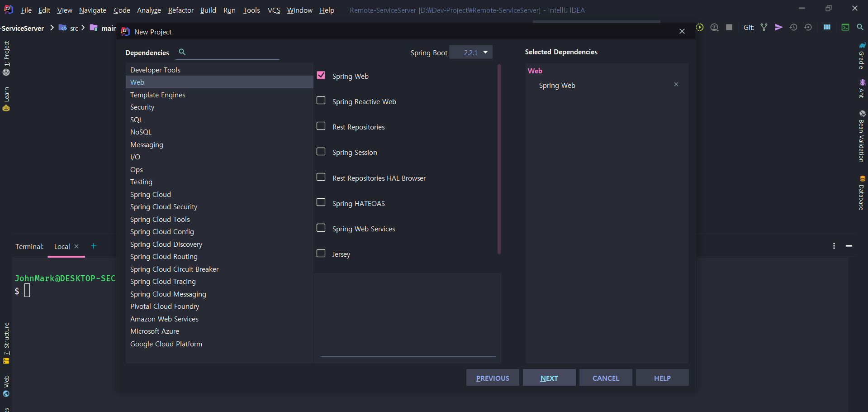The image size is (868, 412).
Task: Click Spring Web in Selected Dependencies
Action: (x=557, y=85)
